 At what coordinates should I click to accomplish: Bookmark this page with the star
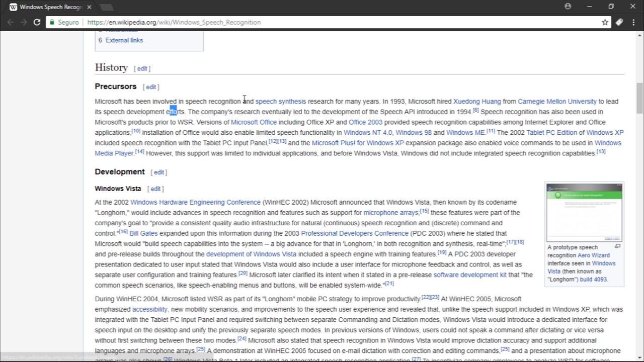(605, 22)
